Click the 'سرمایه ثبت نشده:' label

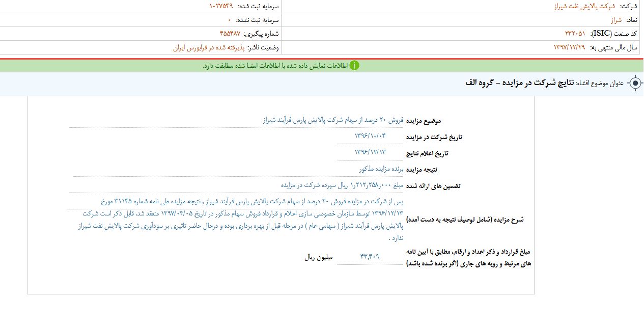(x=257, y=20)
